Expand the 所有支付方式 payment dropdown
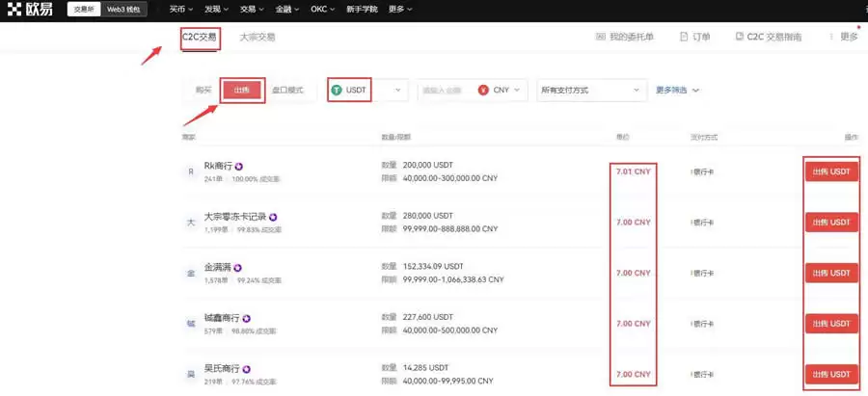This screenshot has height=396, width=868. (x=590, y=90)
